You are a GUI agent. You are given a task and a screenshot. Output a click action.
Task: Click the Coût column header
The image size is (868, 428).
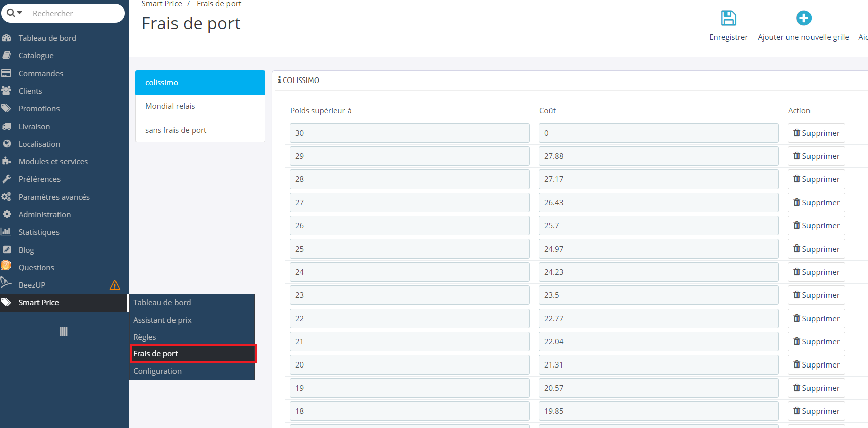click(547, 111)
